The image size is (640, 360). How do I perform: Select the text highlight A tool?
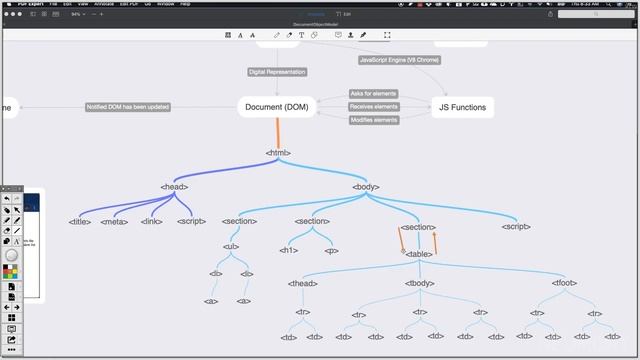click(240, 35)
